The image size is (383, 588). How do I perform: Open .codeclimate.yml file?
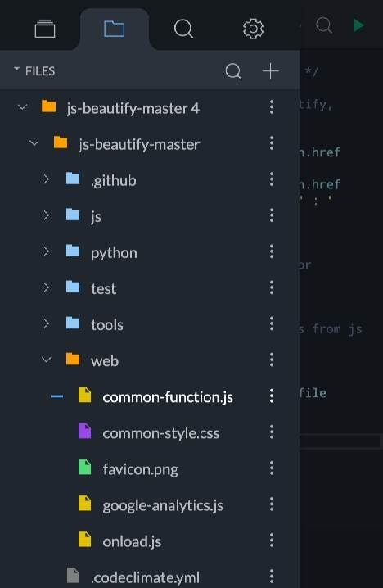coord(145,577)
